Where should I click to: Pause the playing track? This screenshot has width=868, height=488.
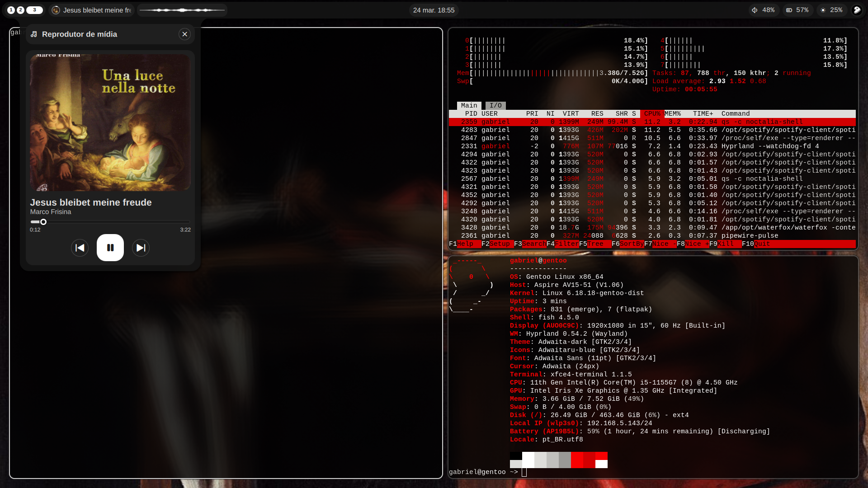(110, 248)
